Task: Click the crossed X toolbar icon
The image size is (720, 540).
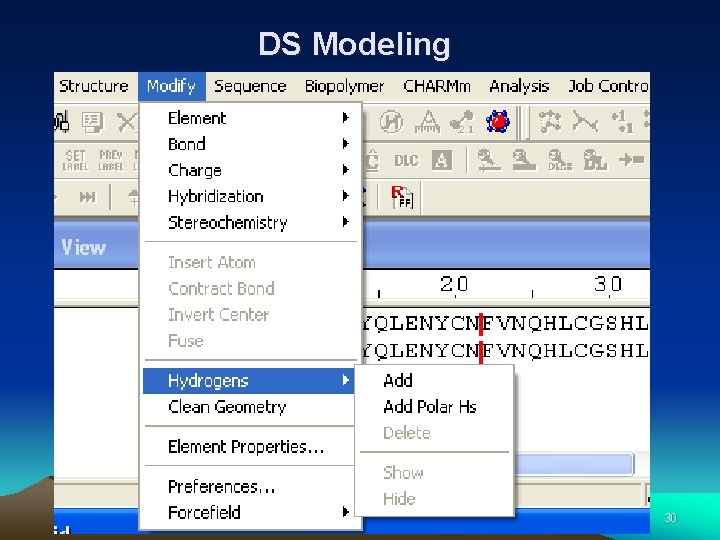Action: coord(127,122)
